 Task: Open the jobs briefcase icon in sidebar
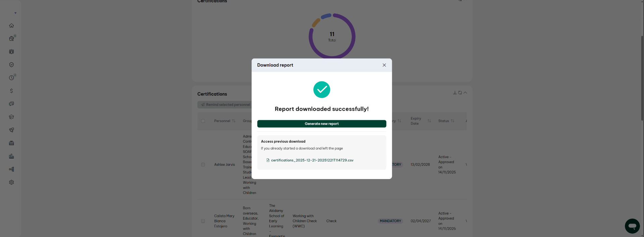11,38
